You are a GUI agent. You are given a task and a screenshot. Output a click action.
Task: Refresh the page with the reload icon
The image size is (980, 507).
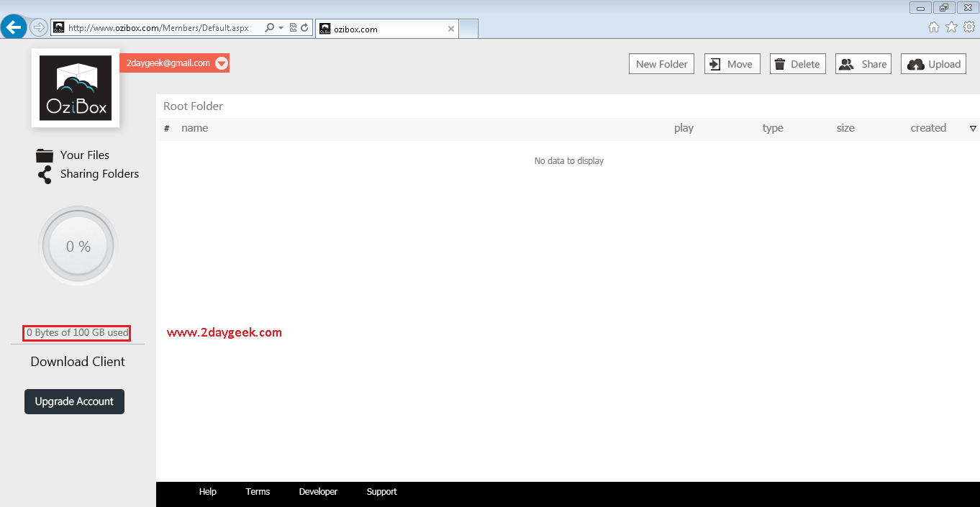tap(304, 28)
